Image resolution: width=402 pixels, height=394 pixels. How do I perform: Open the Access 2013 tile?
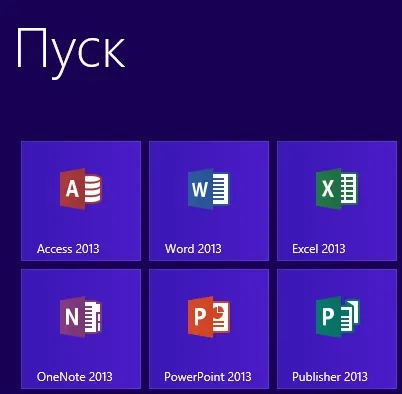click(81, 201)
